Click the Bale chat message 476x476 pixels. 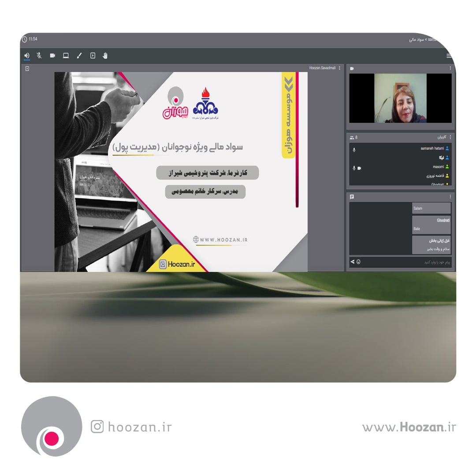point(416,229)
